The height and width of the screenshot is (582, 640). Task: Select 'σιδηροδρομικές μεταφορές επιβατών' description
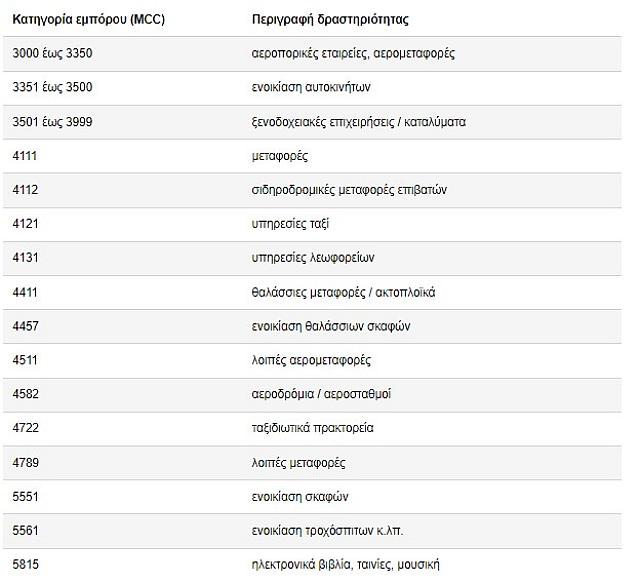[x=348, y=190]
